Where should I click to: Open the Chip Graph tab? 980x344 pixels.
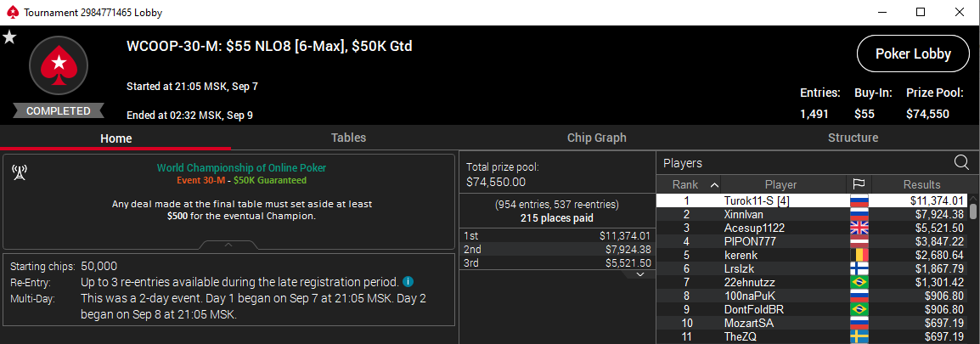(x=596, y=138)
